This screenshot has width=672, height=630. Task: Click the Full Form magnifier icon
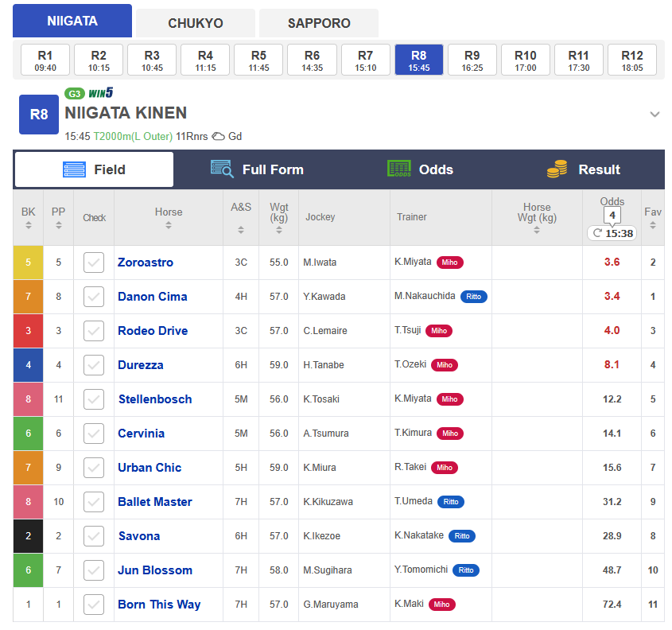pyautogui.click(x=222, y=169)
